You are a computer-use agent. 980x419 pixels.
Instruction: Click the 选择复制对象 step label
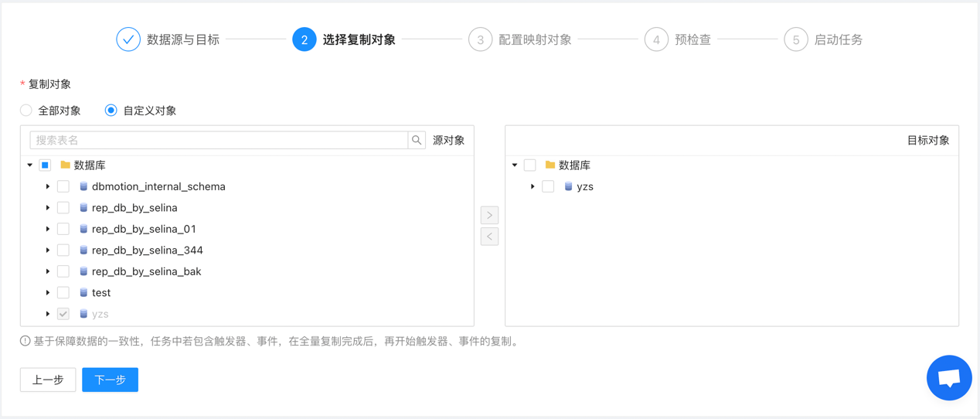tap(359, 39)
